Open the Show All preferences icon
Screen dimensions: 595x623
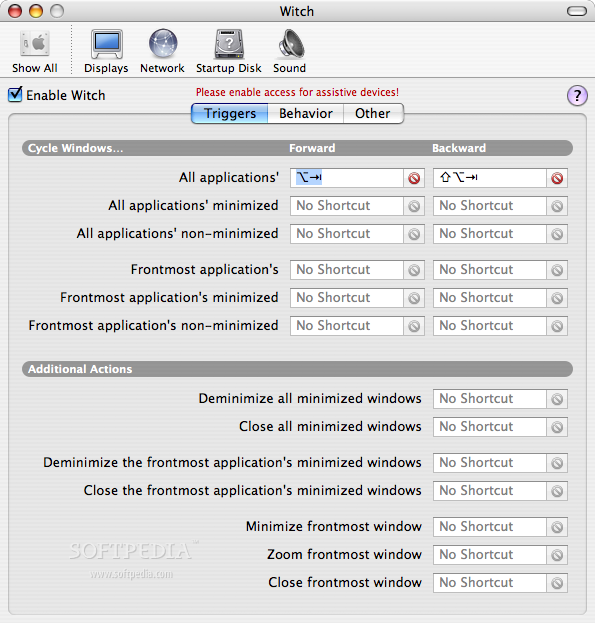coord(35,51)
